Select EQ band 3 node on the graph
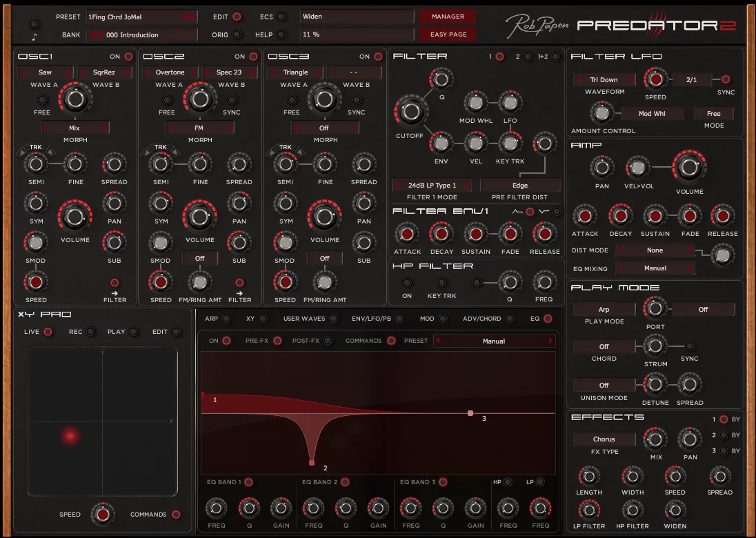The height and width of the screenshot is (538, 756). coord(470,413)
